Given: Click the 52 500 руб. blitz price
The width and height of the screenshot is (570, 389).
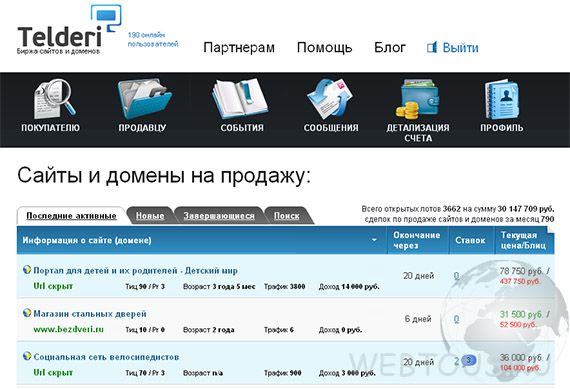Looking at the screenshot, I should coord(518,324).
